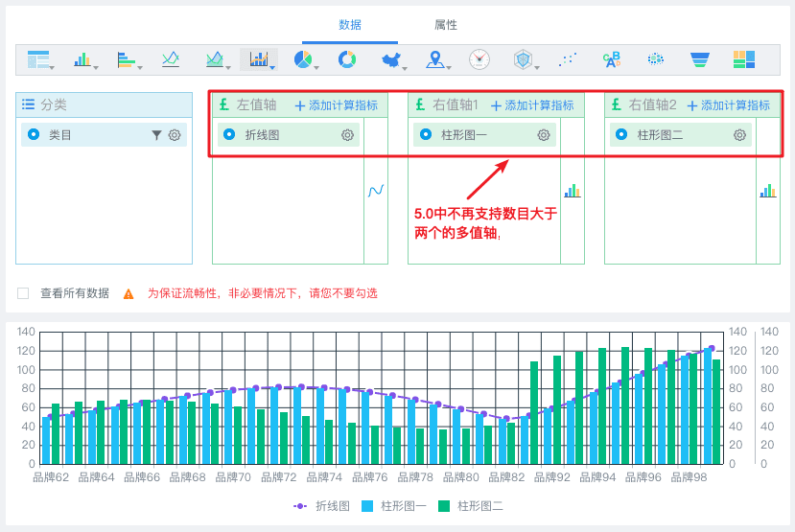
Task: Add calculated indicator to 左值轴
Action: coord(337,104)
